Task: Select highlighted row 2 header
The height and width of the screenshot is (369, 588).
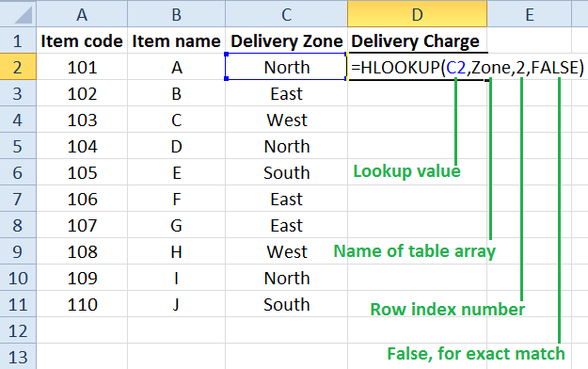Action: point(18,67)
